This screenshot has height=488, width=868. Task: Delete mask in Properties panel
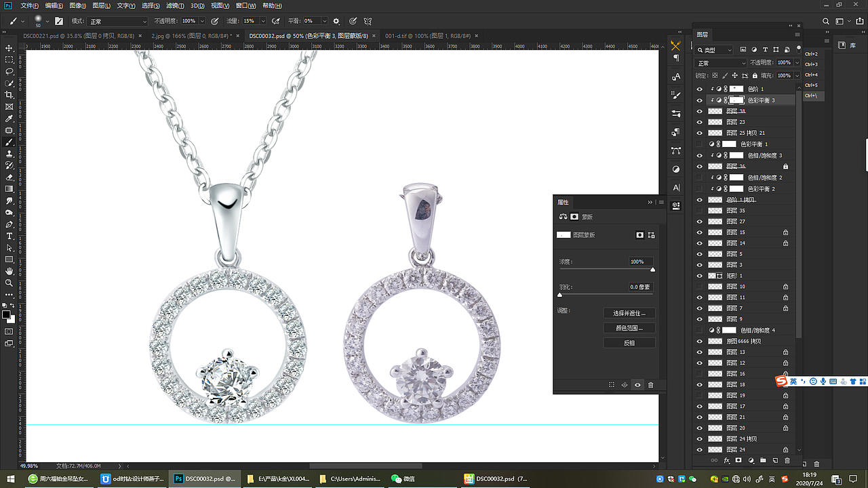tap(651, 385)
